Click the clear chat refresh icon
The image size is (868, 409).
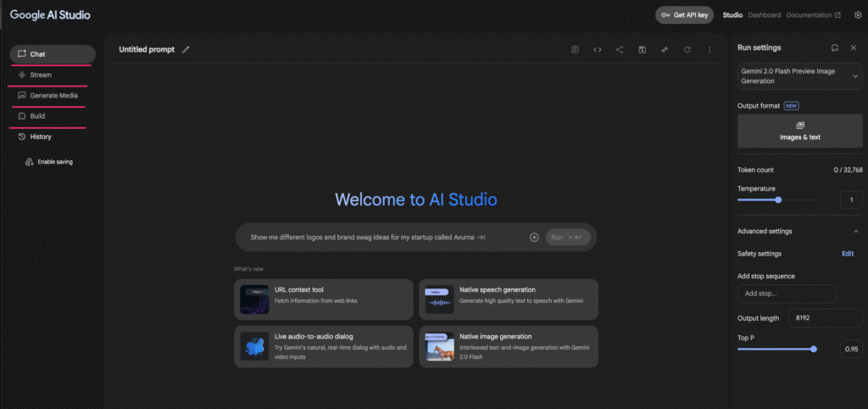[687, 50]
